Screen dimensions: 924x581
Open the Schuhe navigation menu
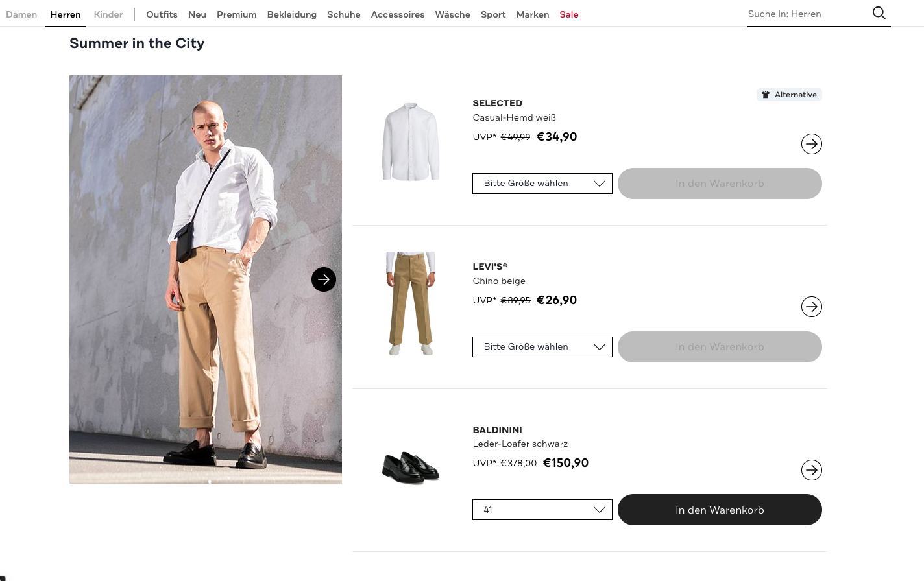[343, 14]
